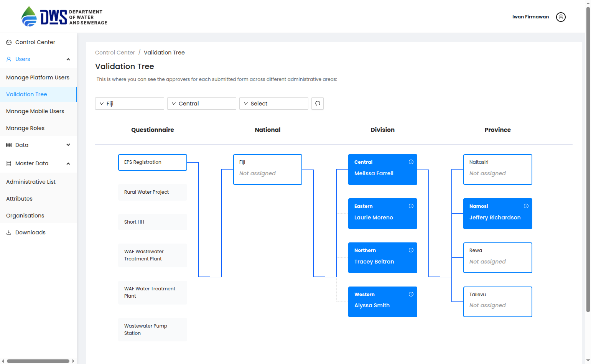
Task: Open the Central division dropdown
Action: 202,104
